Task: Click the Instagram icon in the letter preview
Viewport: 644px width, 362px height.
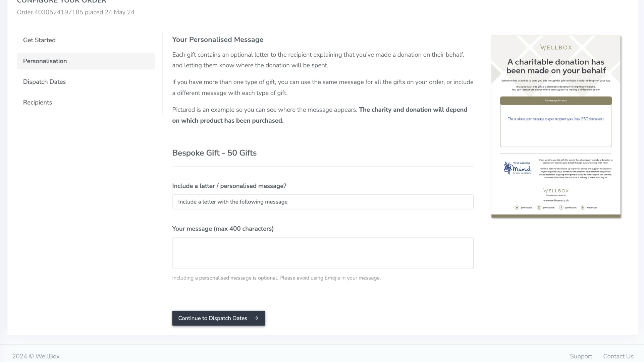Action: point(539,207)
